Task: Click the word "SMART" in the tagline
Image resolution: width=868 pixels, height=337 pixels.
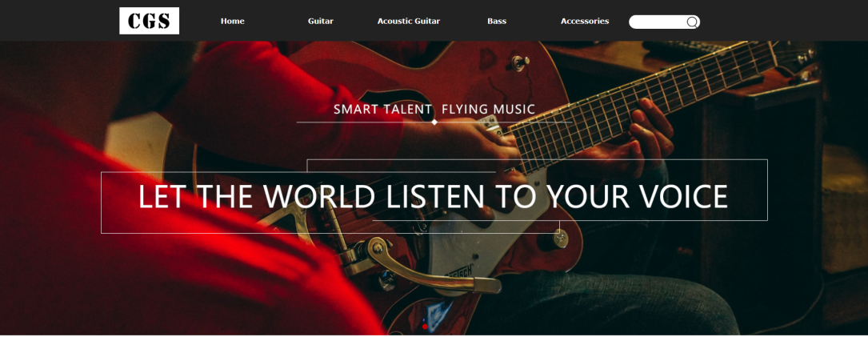Action: click(355, 109)
